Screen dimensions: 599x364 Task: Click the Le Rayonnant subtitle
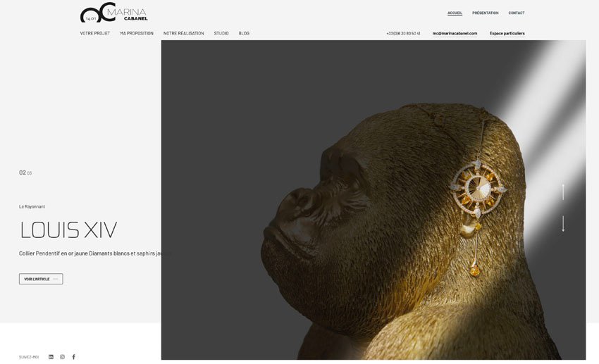(32, 207)
